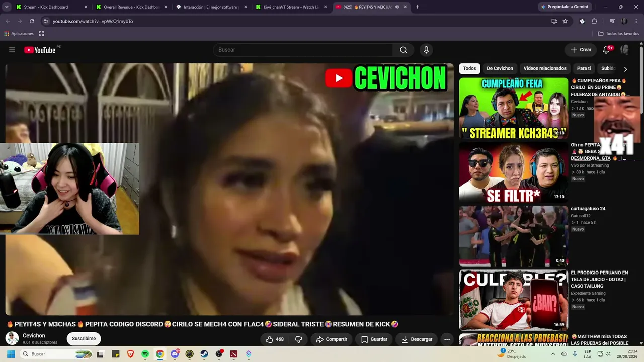644x362 pixels.
Task: Go to YouTube home via logo
Action: 40,50
